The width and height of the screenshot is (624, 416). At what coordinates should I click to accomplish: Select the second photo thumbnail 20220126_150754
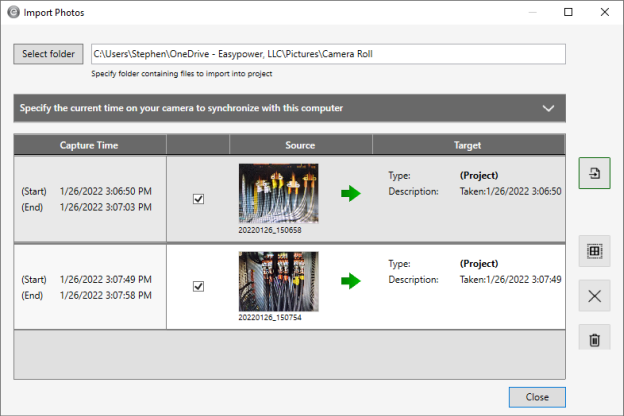(x=278, y=281)
